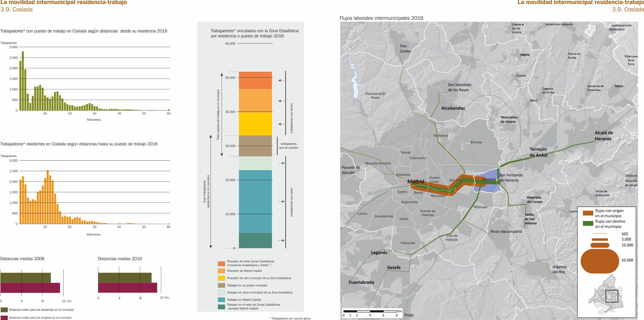The width and height of the screenshot is (644, 320).
Task: Click the orange 'Proceden de otras Zonas Estadísticas' legend swatch
Action: point(221,264)
